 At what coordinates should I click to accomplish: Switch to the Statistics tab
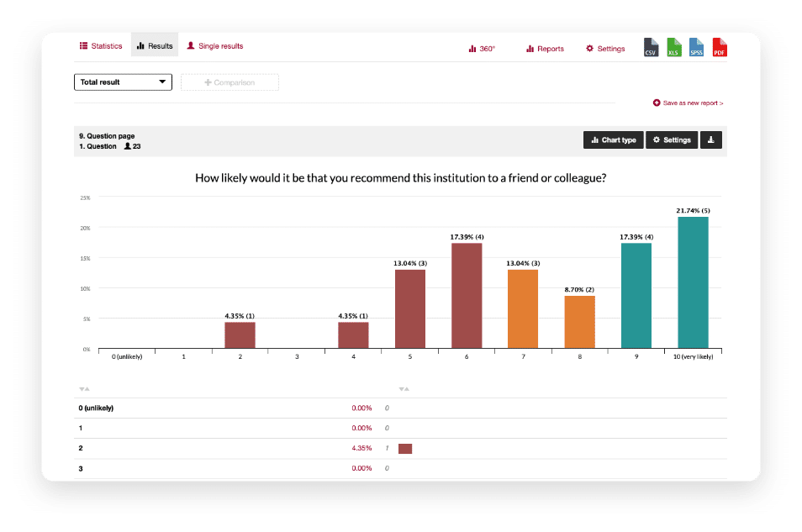(x=100, y=46)
